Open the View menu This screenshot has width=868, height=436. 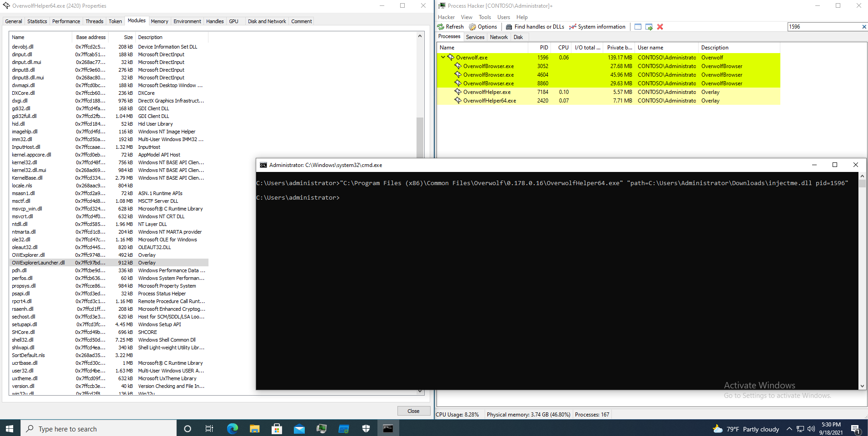466,17
